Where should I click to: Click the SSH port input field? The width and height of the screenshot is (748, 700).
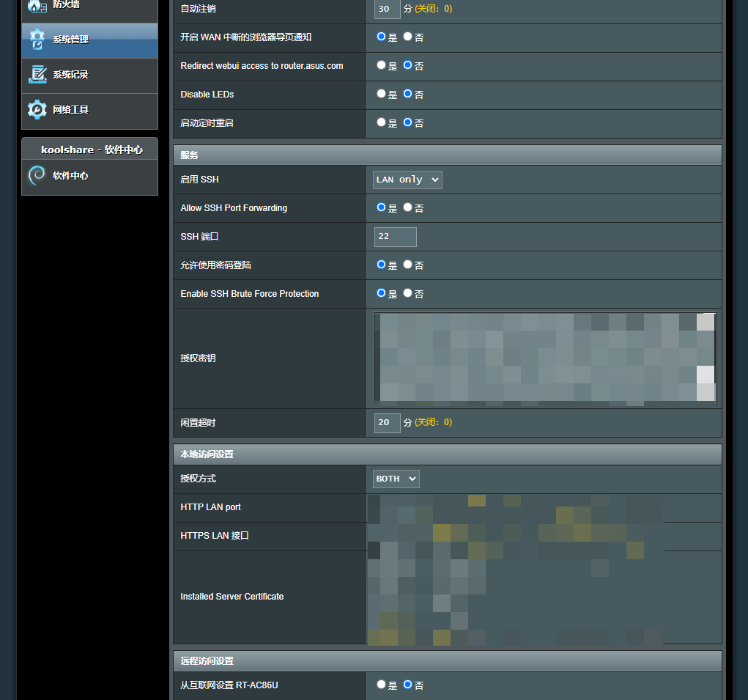coord(395,237)
